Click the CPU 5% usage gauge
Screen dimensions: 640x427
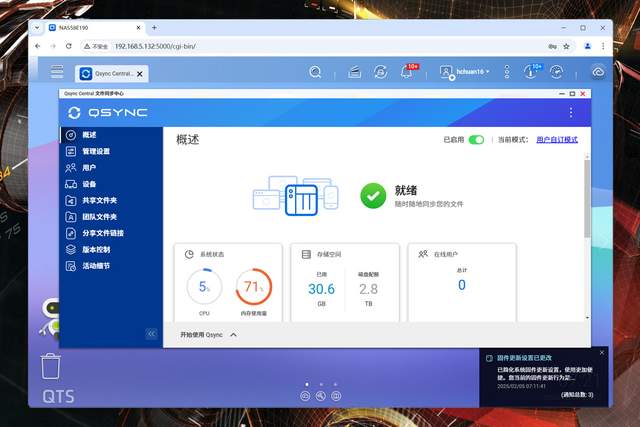[x=204, y=287]
